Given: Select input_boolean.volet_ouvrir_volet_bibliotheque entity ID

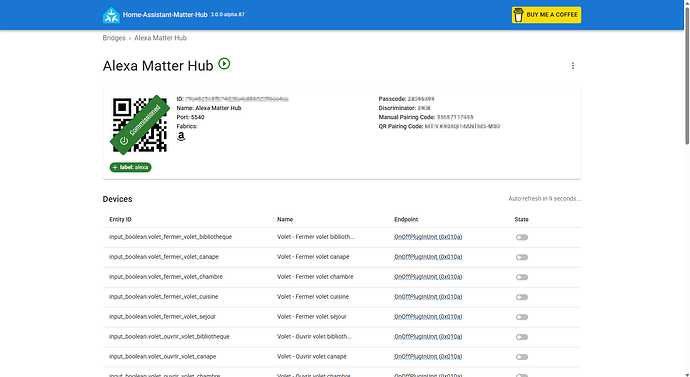Looking at the screenshot, I should tap(169, 337).
